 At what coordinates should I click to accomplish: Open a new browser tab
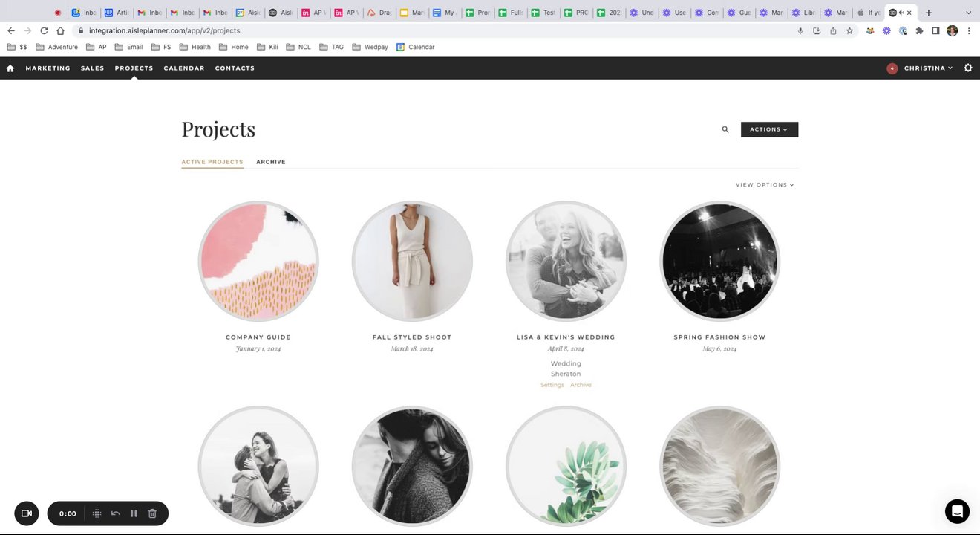(928, 13)
